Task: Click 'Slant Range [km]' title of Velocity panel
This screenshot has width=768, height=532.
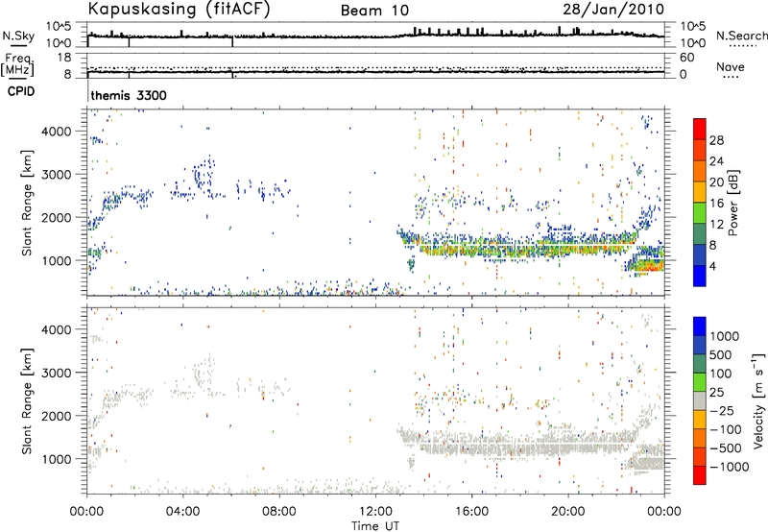Action: (27, 401)
